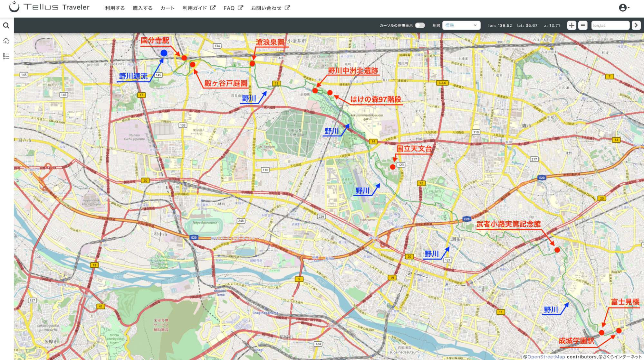Open the map type dropdown 標準
Screen dimensions: 644x360
(461, 25)
